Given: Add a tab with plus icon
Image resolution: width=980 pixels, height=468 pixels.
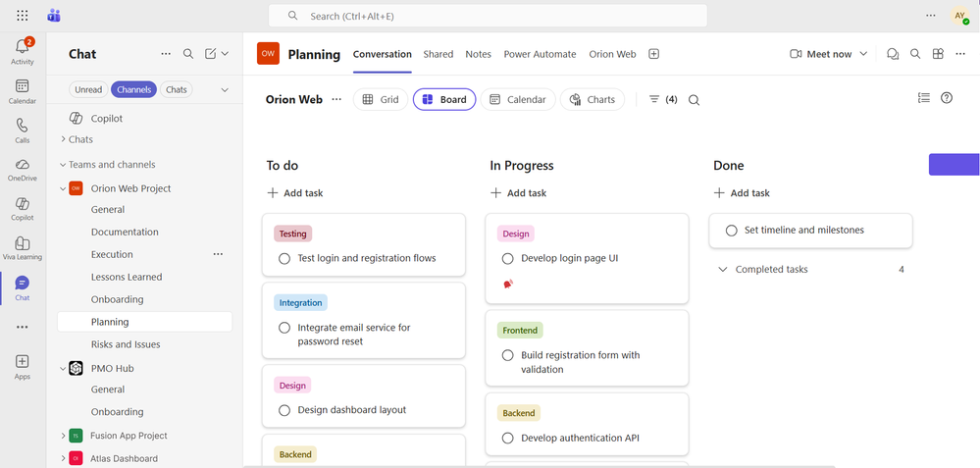Looking at the screenshot, I should (x=653, y=54).
